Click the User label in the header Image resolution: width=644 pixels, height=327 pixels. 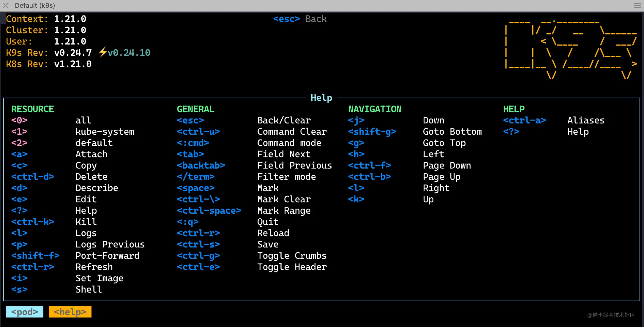19,42
